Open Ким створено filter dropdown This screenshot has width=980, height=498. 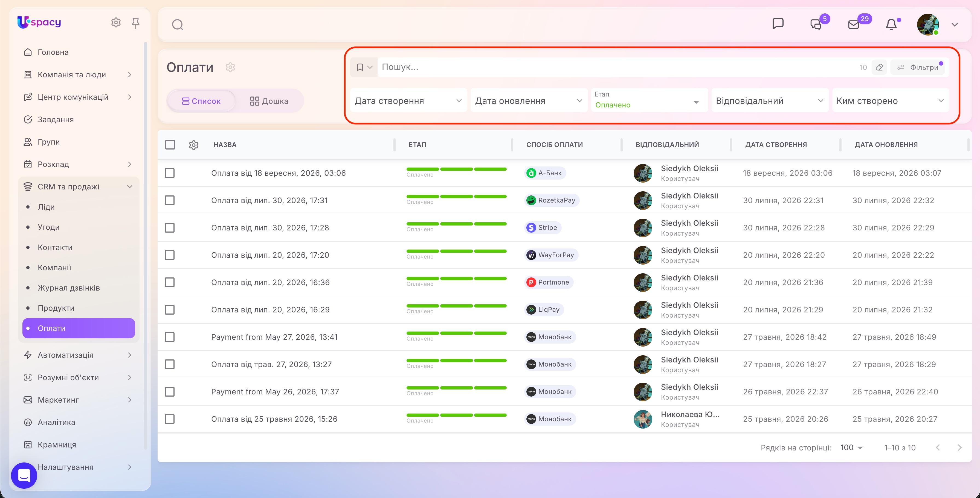(x=890, y=100)
